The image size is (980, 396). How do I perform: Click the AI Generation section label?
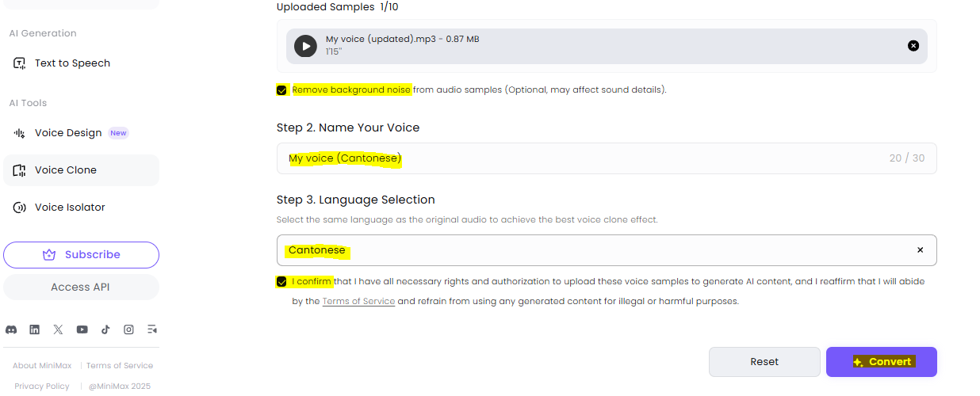click(x=43, y=33)
